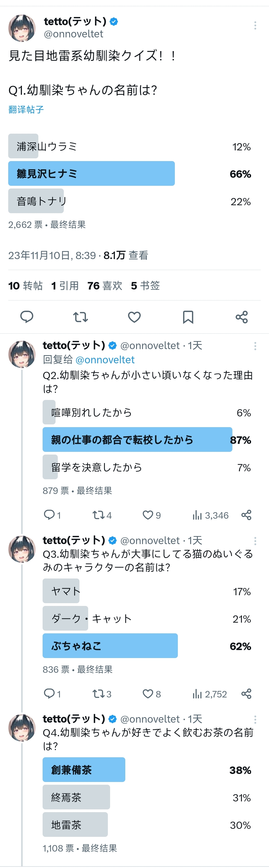The width and height of the screenshot is (269, 868).
Task: View the 76 喜欢 likes list
Action: click(105, 286)
